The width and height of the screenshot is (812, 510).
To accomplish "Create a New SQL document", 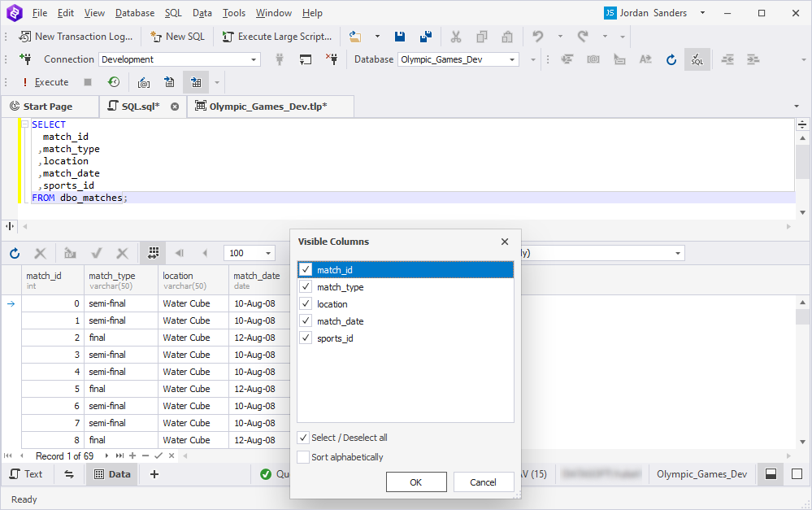I will point(178,37).
